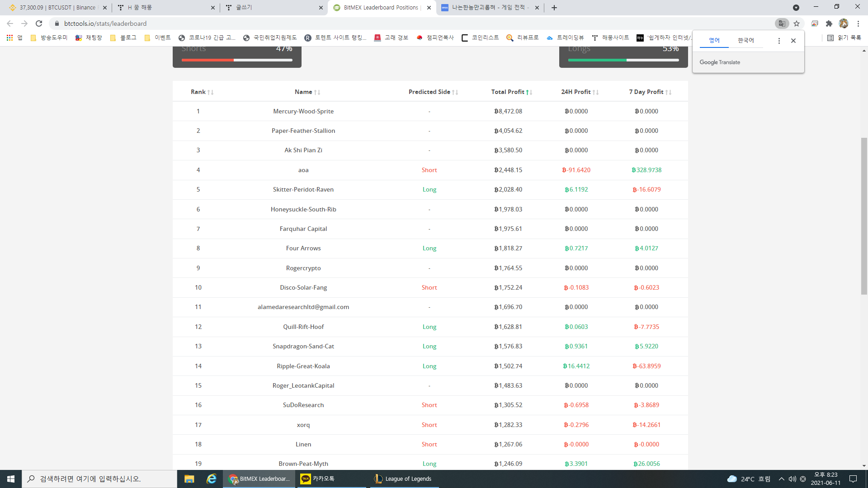Open Chrome profile avatar
Viewport: 868px width, 488px height.
844,23
